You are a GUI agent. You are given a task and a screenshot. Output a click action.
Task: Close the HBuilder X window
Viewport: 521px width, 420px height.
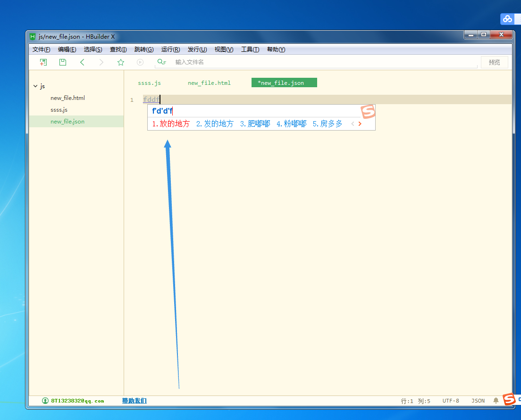(501, 34)
